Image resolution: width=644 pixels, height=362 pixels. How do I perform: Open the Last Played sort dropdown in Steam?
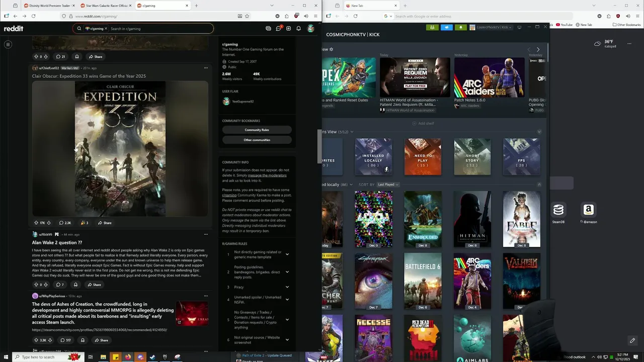point(388,185)
